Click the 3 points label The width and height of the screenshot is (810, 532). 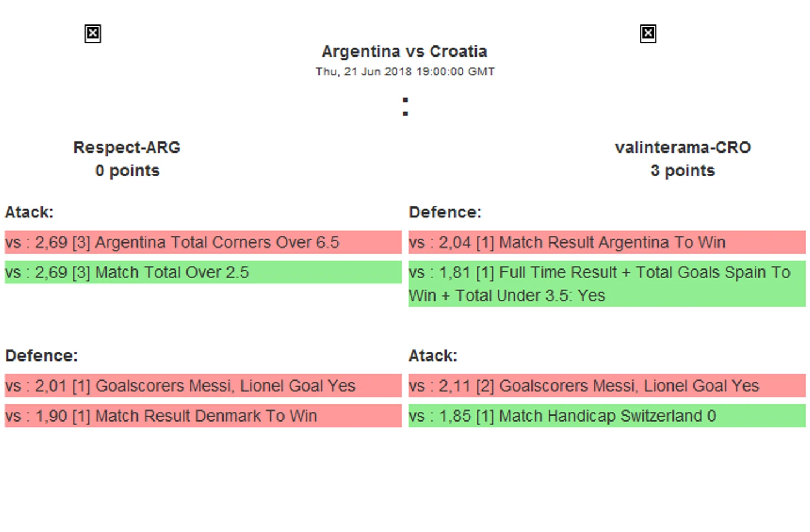point(682,171)
